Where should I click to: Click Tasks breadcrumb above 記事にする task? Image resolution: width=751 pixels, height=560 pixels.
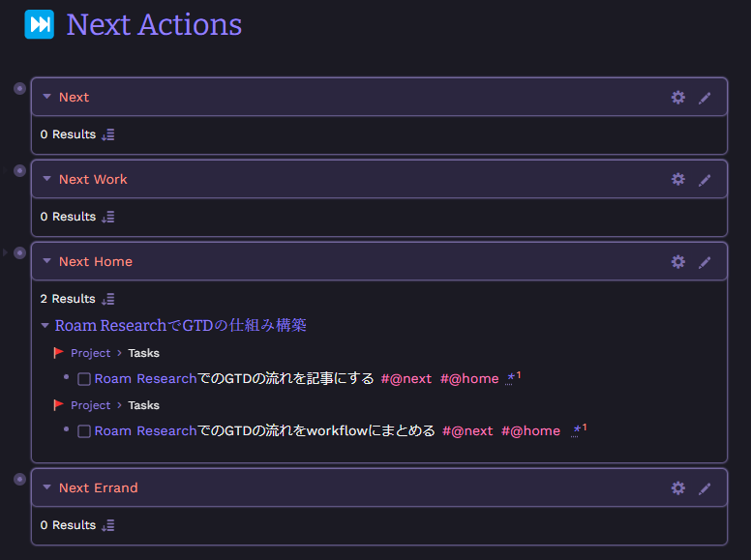(143, 353)
